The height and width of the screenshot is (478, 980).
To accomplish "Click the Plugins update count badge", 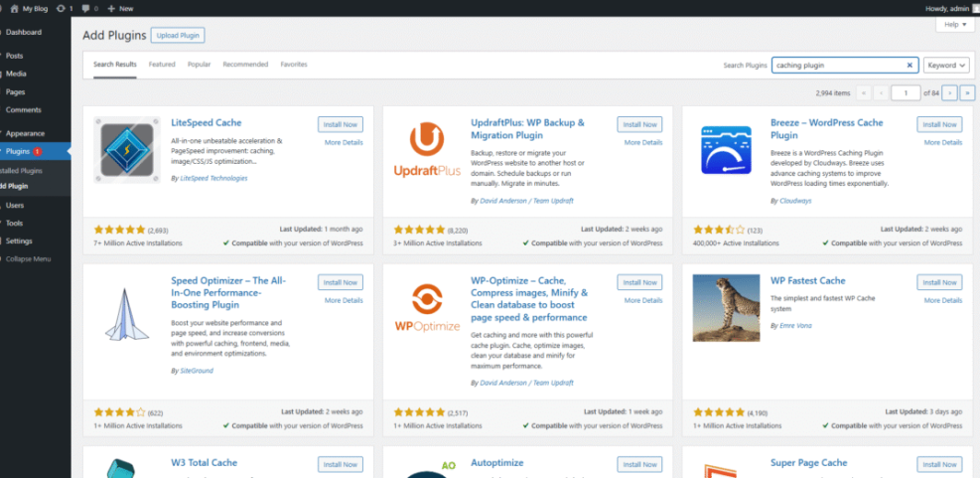I will coord(38,151).
